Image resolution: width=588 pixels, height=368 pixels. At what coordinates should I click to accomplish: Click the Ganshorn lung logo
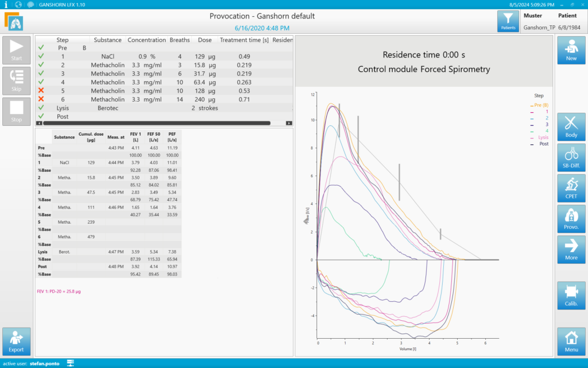[14, 21]
